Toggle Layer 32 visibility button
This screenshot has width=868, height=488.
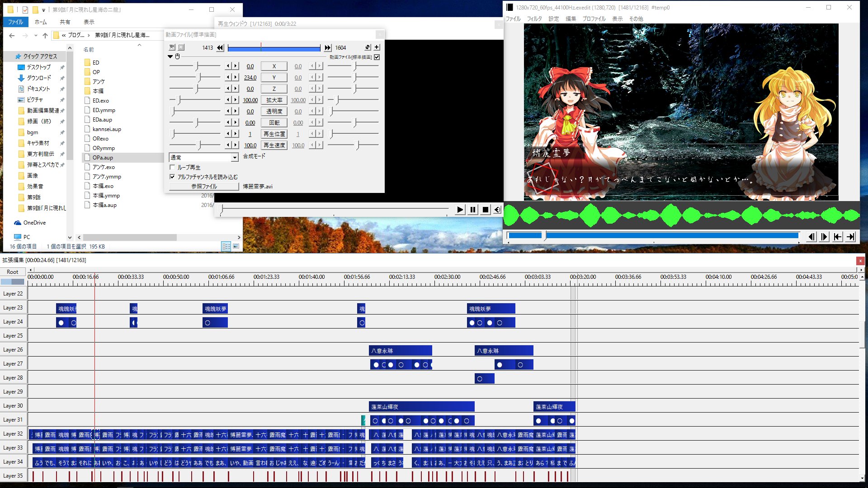13,434
